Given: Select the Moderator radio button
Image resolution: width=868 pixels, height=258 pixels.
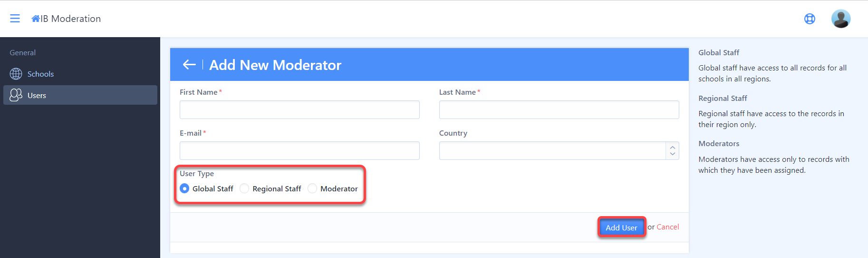Looking at the screenshot, I should coord(312,189).
